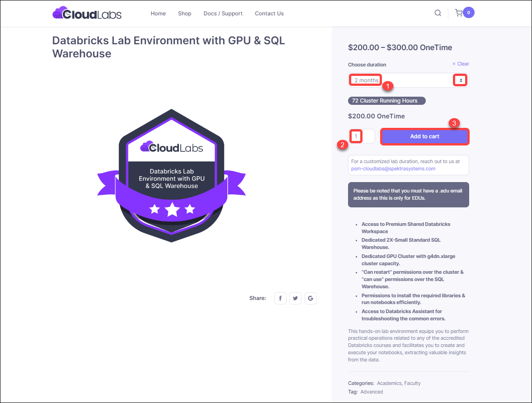Click 'Dedicated GPU Cluster with g4dn.xlarge' bullet
The image size is (532, 403).
click(408, 260)
